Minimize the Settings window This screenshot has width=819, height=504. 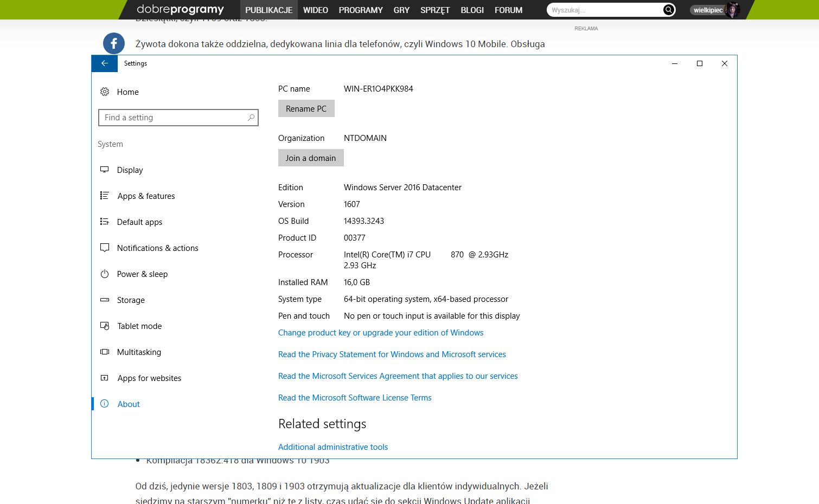[x=675, y=63]
